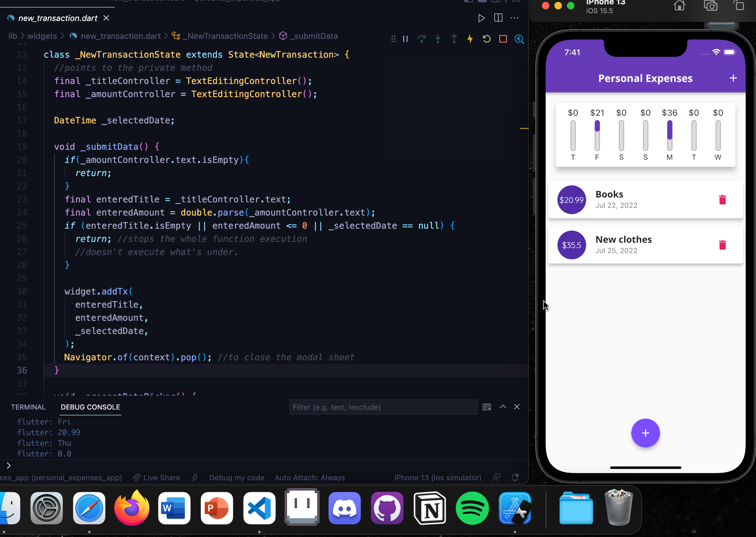Image resolution: width=756 pixels, height=537 pixels.
Task: Open the Flutter widget inspector
Action: (x=519, y=39)
